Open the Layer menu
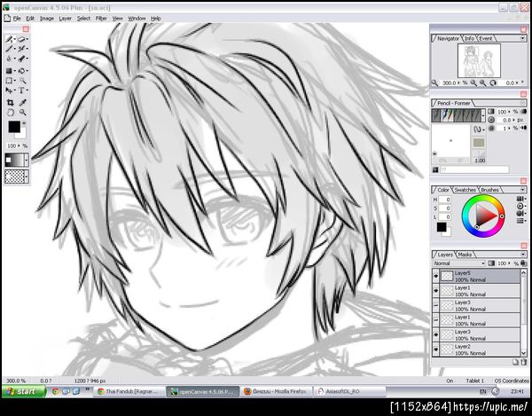The image size is (532, 416). pos(65,19)
